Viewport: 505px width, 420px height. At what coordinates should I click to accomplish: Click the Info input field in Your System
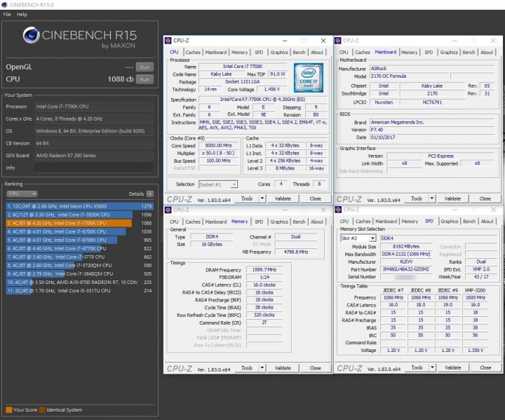(94, 168)
